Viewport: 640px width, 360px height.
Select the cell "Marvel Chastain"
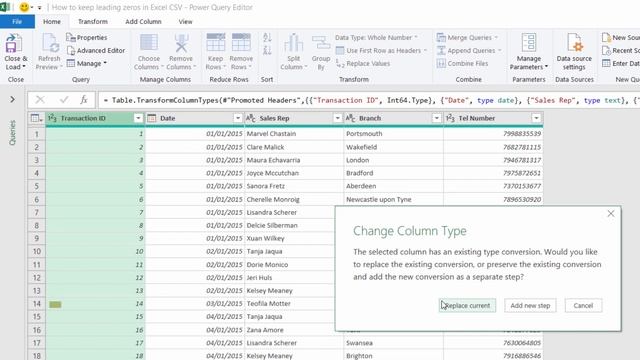294,134
